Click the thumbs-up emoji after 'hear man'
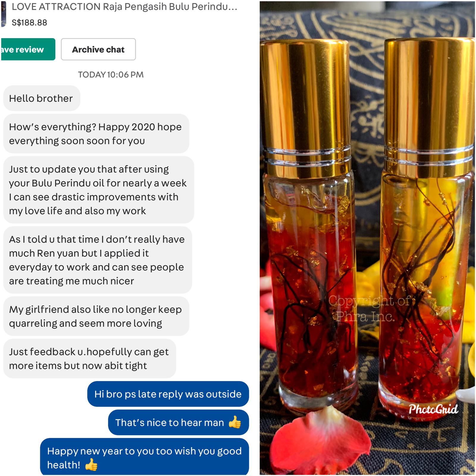The height and width of the screenshot is (476, 476). (235, 422)
